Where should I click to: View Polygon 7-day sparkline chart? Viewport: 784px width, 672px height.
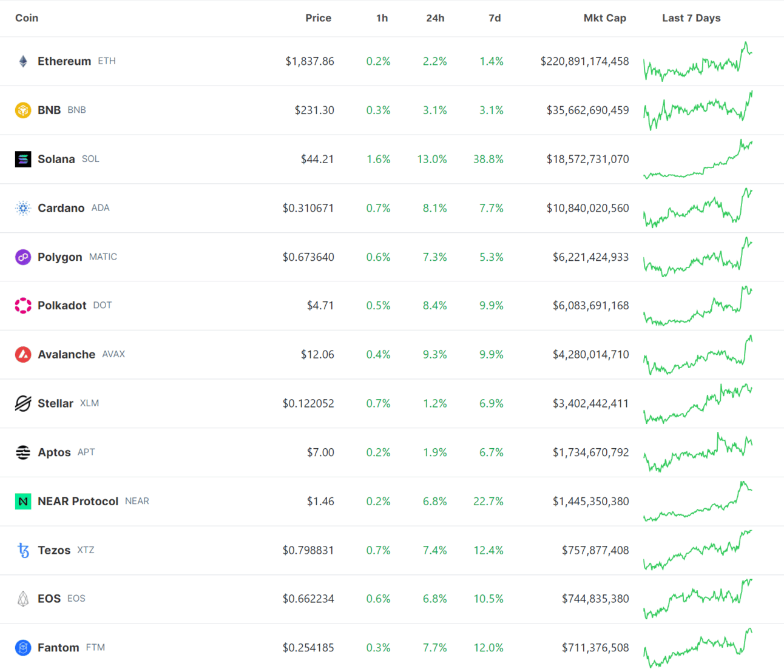pyautogui.click(x=698, y=257)
